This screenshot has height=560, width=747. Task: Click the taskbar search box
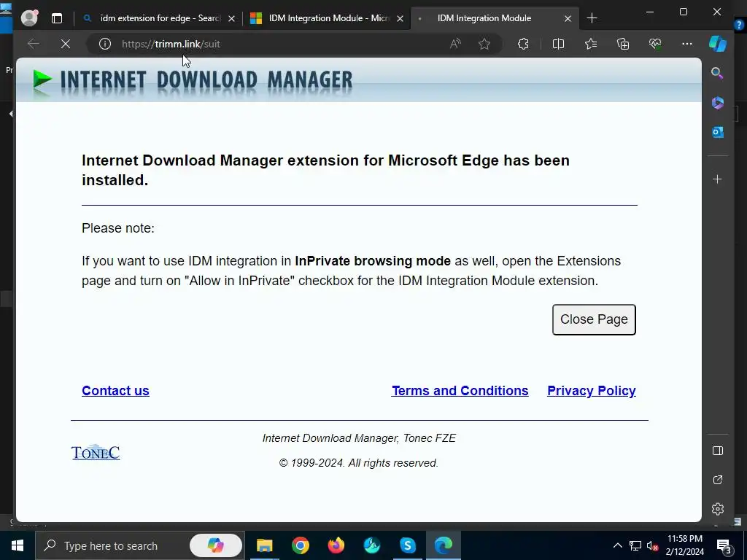[139, 545]
